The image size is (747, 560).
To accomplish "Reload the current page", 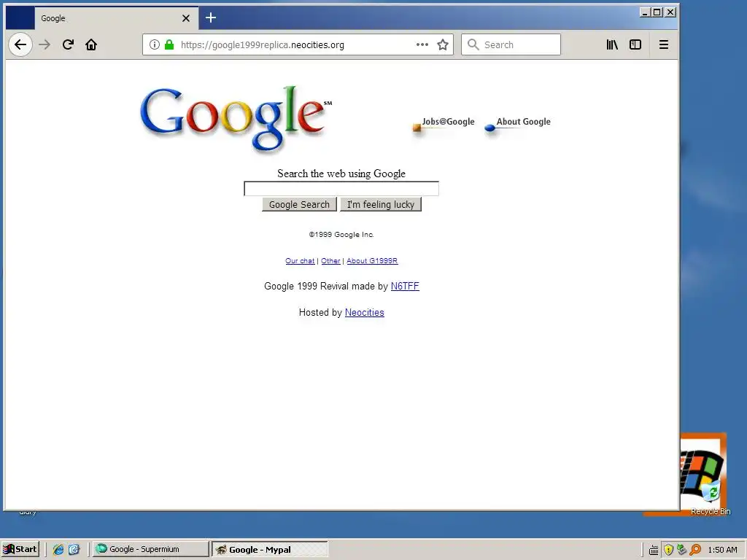I will point(68,44).
